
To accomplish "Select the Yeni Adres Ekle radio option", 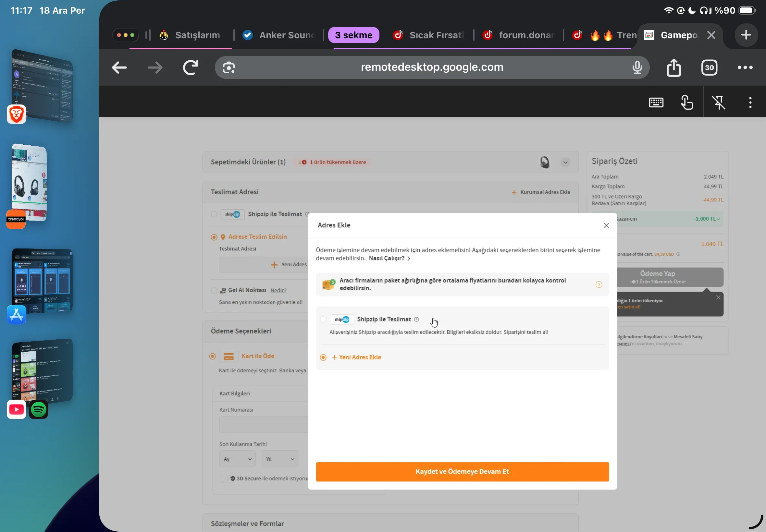I will coord(323,357).
